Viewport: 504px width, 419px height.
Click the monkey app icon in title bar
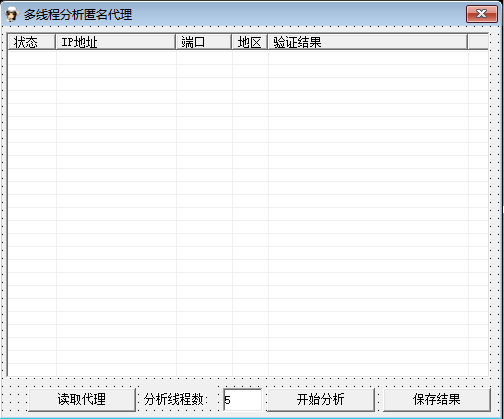pos(12,14)
